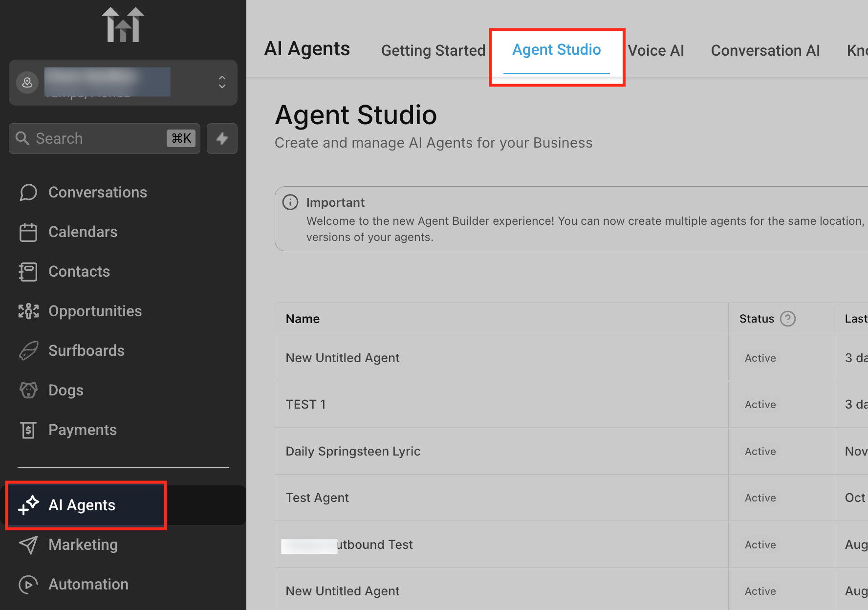This screenshot has width=868, height=610.
Task: Click the location pin icon in account switcher
Action: tap(27, 83)
